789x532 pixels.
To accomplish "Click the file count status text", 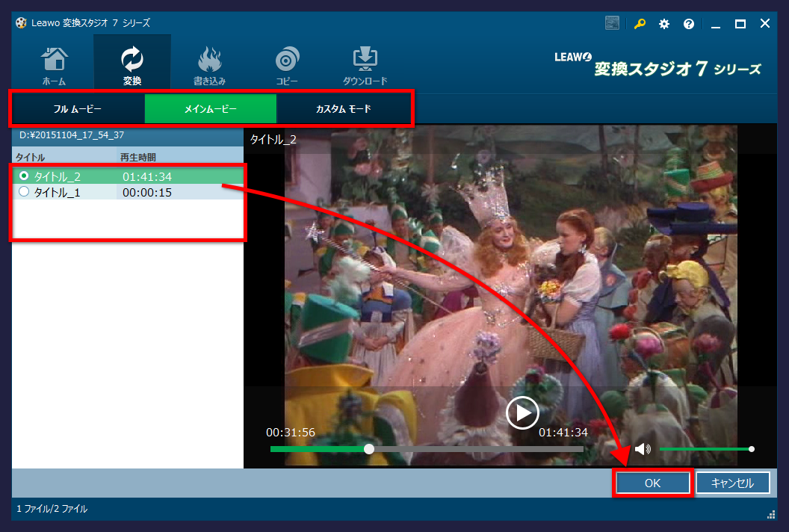I will 52,509.
